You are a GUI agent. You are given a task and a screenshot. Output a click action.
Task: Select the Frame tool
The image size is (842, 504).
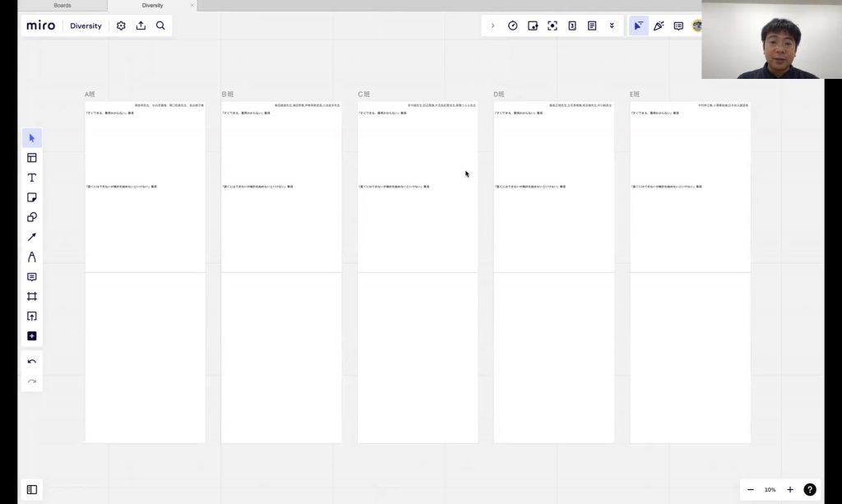pyautogui.click(x=32, y=296)
